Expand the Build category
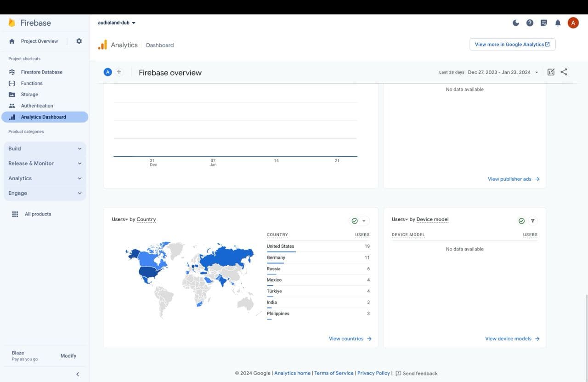 45,148
